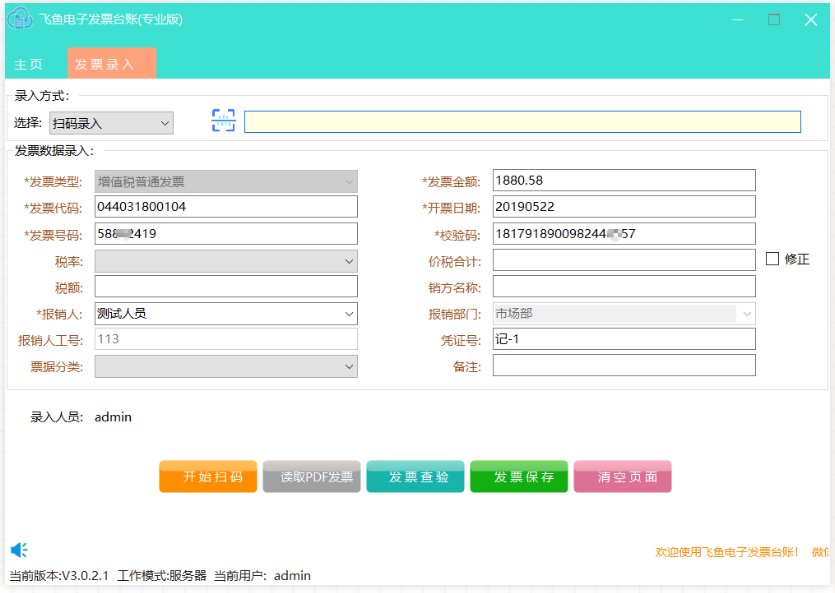This screenshot has width=835, height=593.
Task: Click the QR scan icon beside input
Action: (223, 121)
